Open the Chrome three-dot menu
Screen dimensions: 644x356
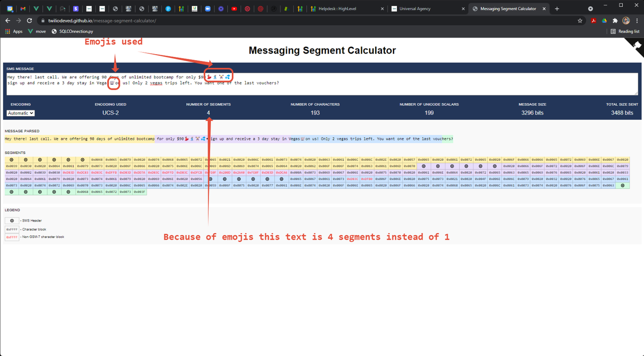tap(637, 21)
